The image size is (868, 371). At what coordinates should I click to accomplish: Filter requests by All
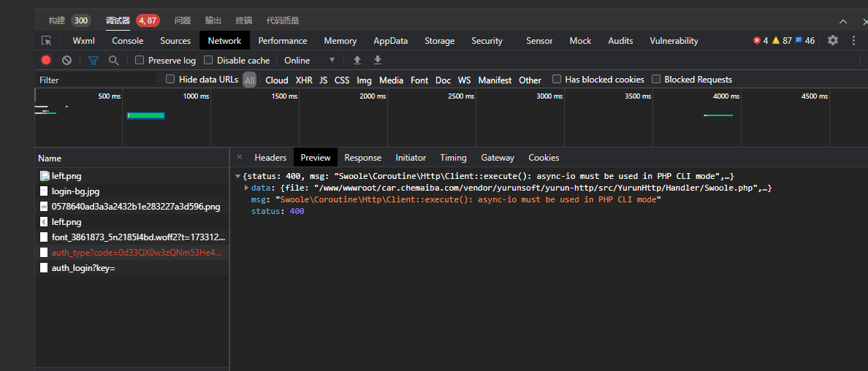click(x=250, y=80)
